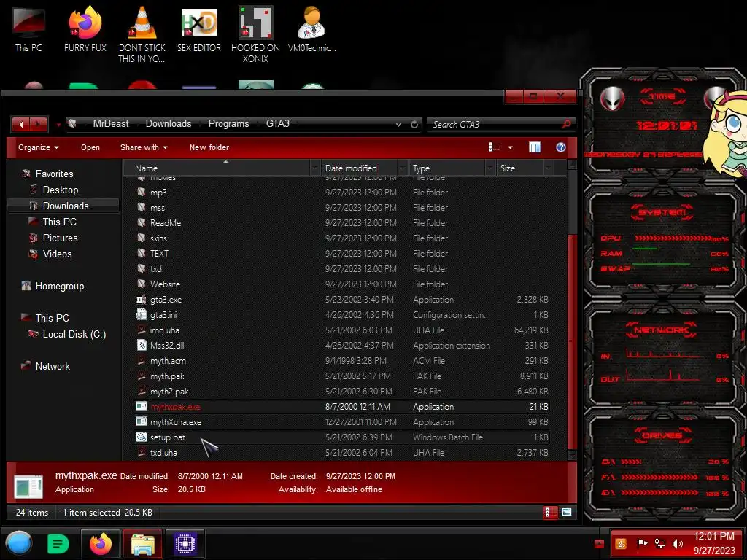Select the setup.bat batch file icon
747x560 pixels.
(x=142, y=437)
